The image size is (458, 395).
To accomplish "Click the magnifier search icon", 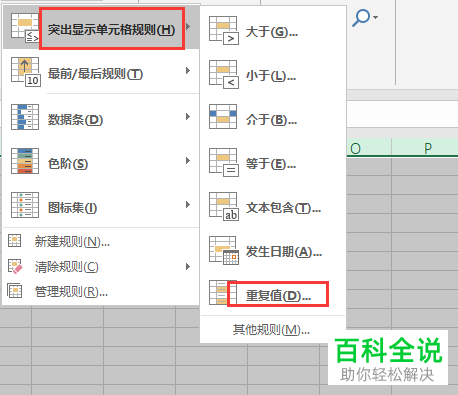I will coord(361,18).
